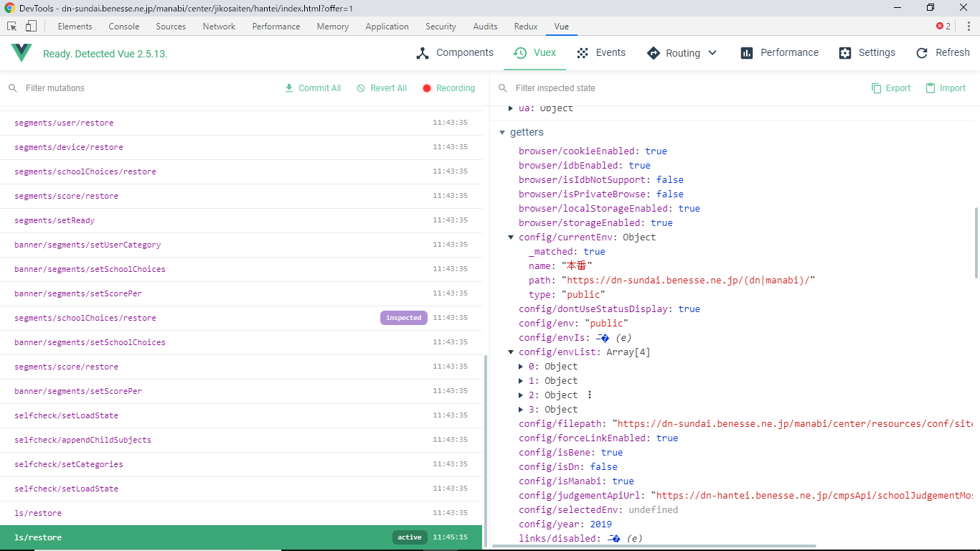The width and height of the screenshot is (980, 551).
Task: Click Commit All mutations
Action: click(313, 88)
